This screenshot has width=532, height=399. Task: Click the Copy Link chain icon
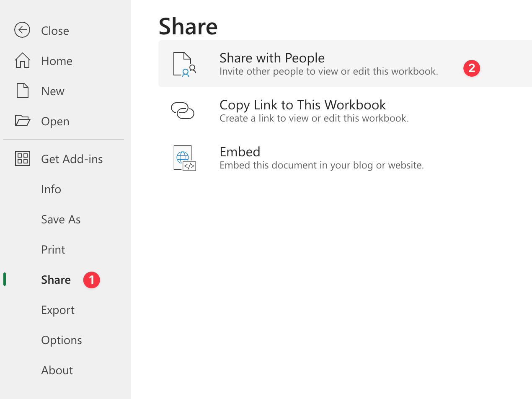183,110
